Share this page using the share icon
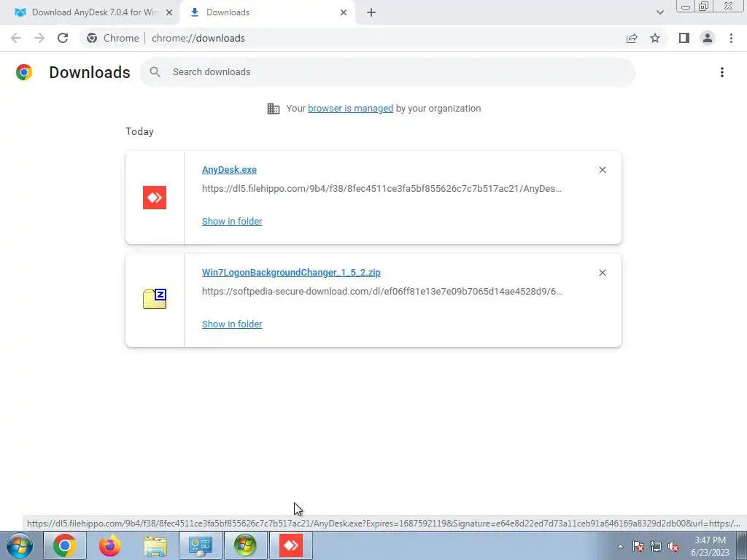This screenshot has width=747, height=560. [x=632, y=38]
